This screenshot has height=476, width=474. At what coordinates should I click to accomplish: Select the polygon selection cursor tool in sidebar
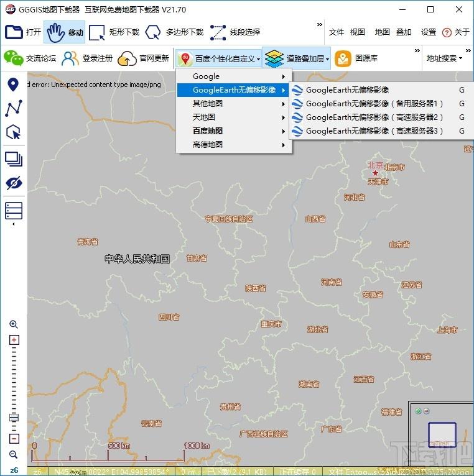[x=14, y=132]
